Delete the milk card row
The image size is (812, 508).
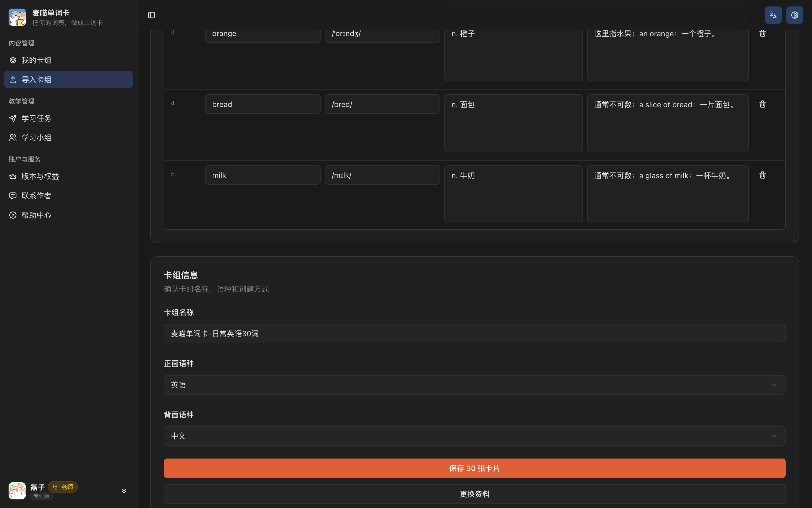point(762,175)
